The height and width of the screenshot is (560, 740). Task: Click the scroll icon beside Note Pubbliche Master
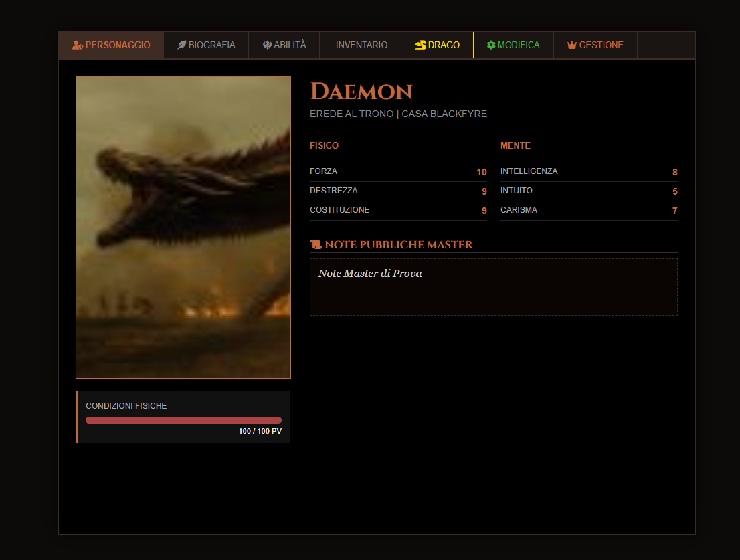click(x=316, y=244)
